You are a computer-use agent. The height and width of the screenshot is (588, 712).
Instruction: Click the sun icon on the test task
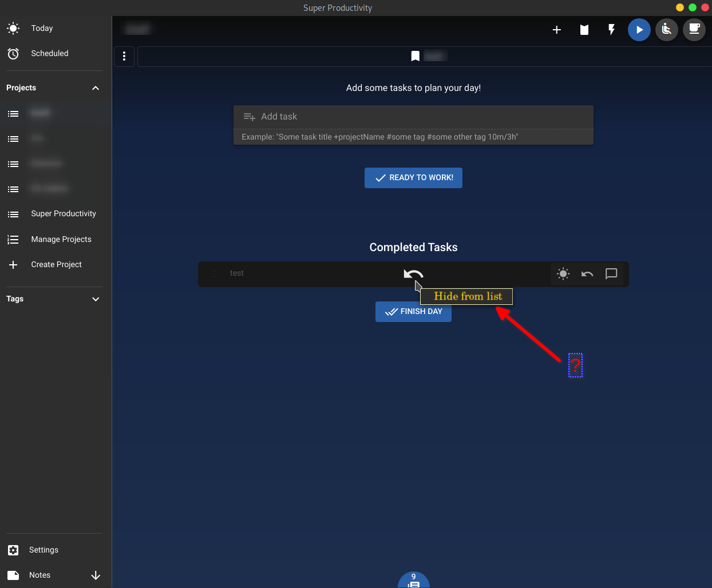click(563, 274)
